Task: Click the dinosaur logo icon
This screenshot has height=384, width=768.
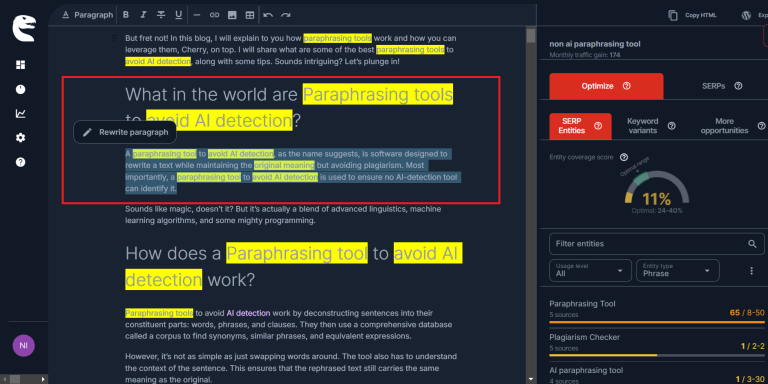Action: (24, 28)
